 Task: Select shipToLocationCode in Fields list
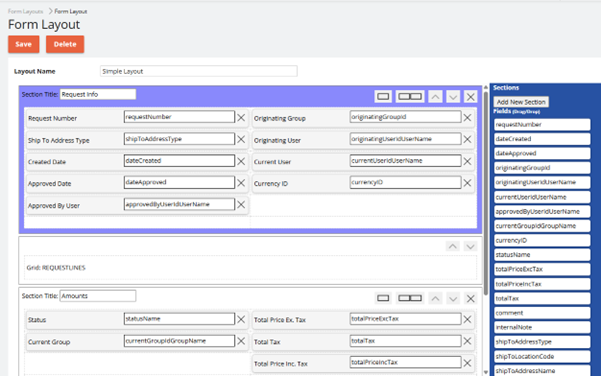(542, 356)
